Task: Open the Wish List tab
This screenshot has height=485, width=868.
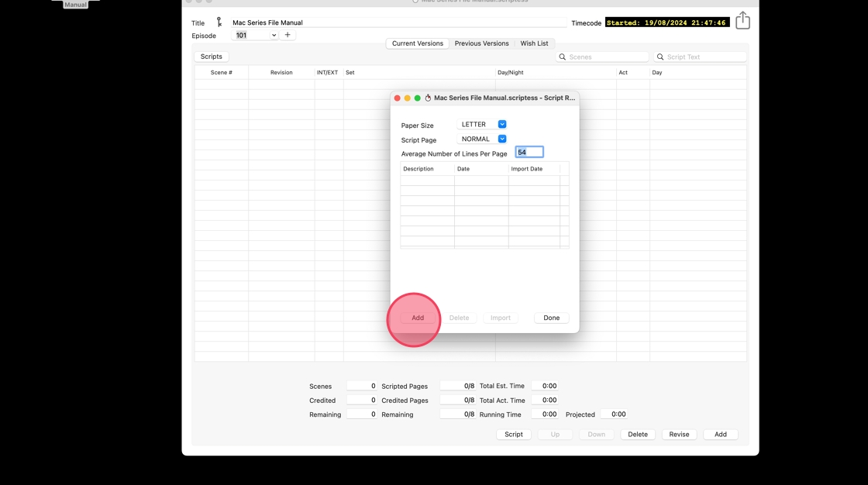Action: [x=534, y=43]
